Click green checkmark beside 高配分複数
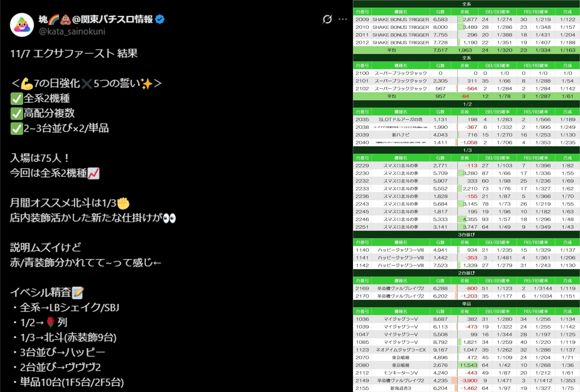The width and height of the screenshot is (580, 392). point(17,113)
